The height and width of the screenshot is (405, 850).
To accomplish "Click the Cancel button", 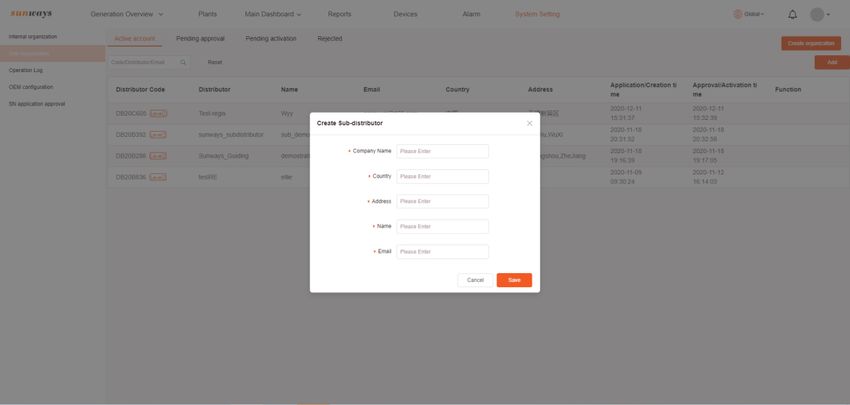I will (x=475, y=280).
